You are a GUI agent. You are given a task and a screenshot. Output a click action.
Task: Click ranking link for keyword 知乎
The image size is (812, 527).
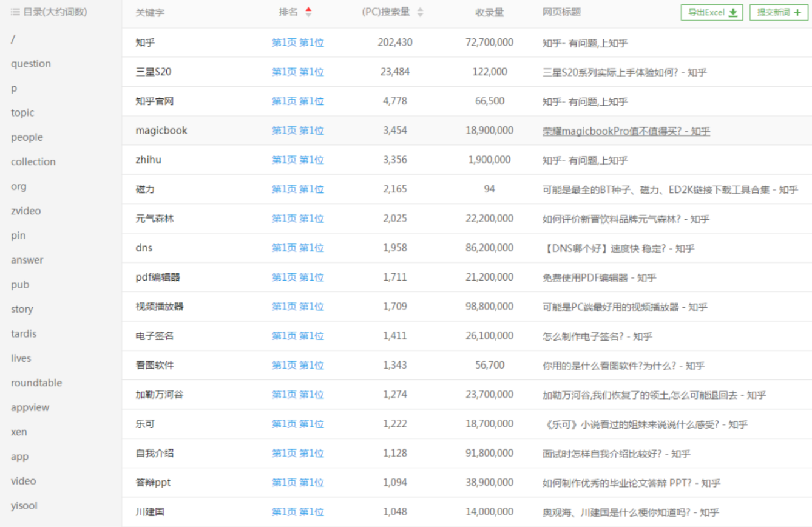pos(298,42)
